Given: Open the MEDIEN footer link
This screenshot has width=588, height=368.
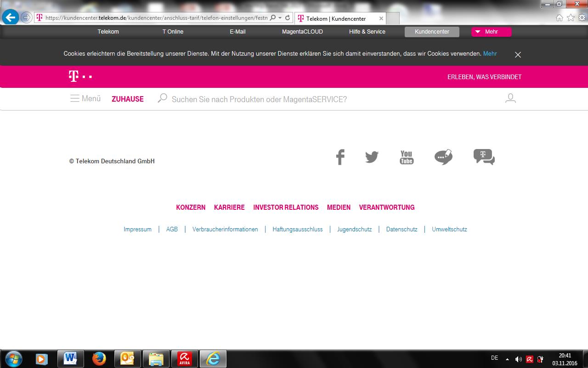Looking at the screenshot, I should (x=339, y=207).
